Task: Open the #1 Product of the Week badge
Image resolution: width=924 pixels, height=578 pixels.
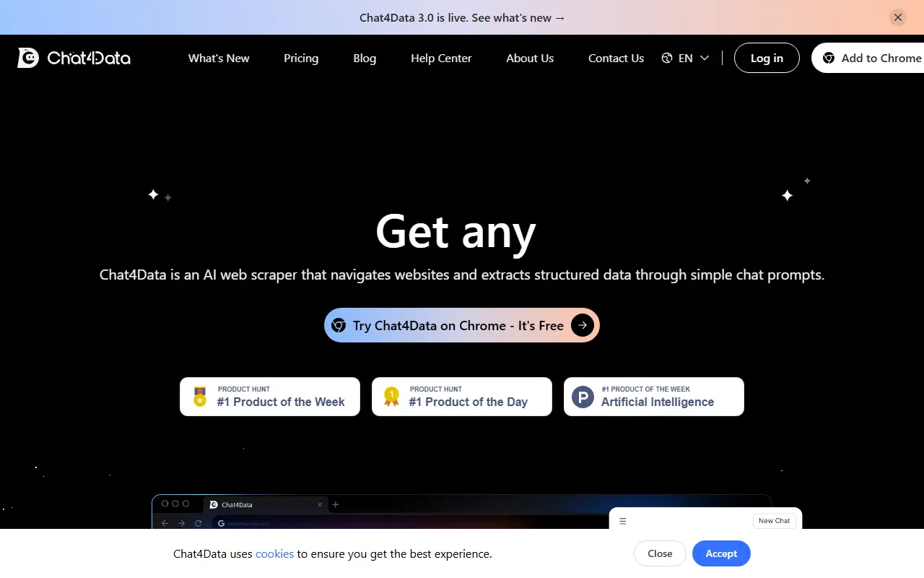Action: coord(270,397)
